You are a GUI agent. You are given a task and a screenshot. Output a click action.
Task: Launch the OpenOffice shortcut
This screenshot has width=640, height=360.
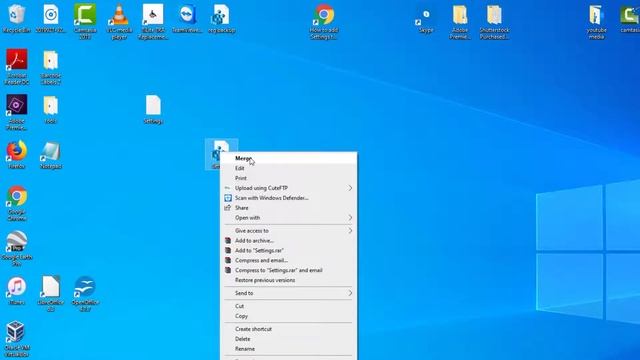coord(85,293)
